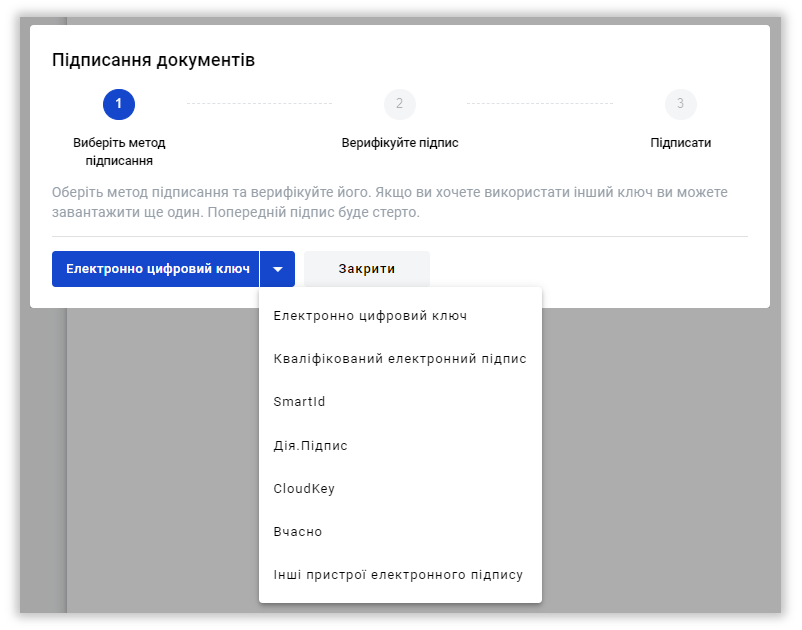Viewport: 802px width, 630px height.
Task: Select the "Виберіть метод підписання" step label
Action: pyautogui.click(x=119, y=151)
